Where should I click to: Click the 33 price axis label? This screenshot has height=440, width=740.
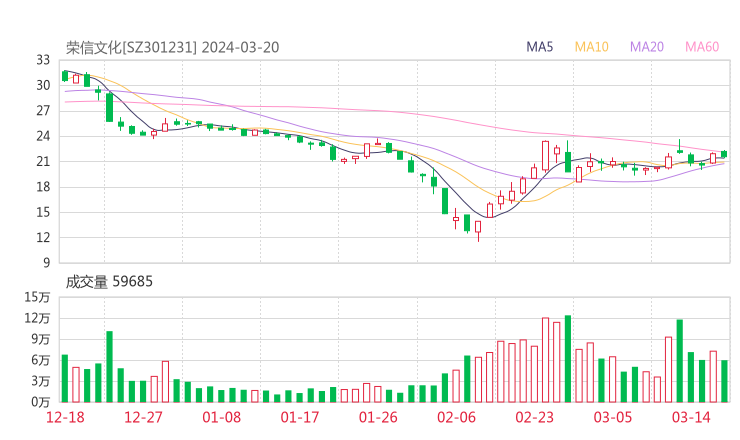[43, 60]
